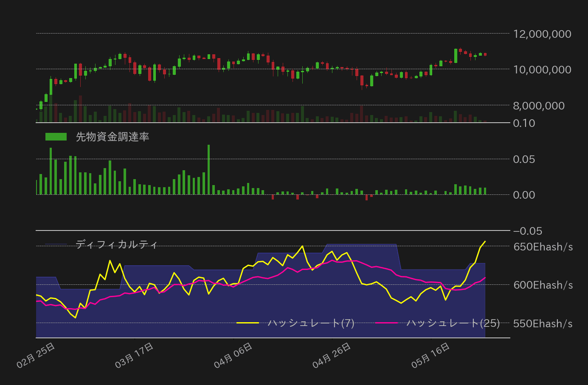Viewport: 588px width, 385px height.
Task: Select the 02月 25日 date label
Action: [x=36, y=355]
